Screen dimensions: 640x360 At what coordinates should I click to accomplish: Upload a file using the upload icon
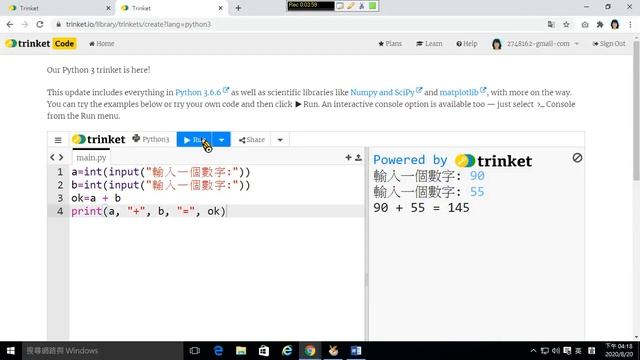pos(358,157)
